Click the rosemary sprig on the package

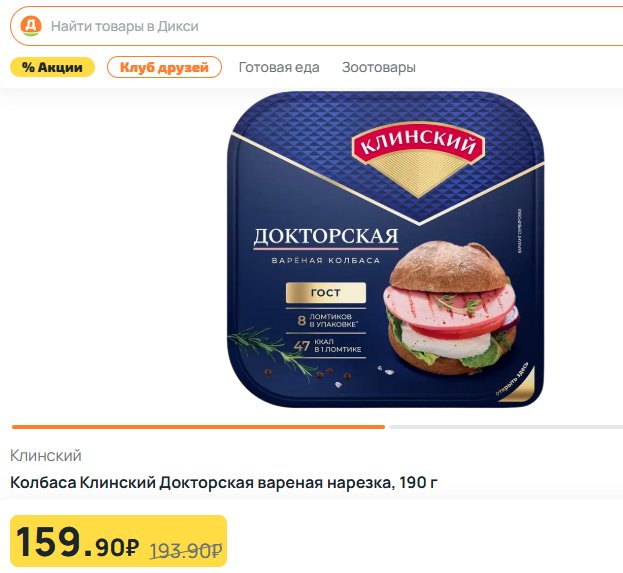[x=274, y=352]
